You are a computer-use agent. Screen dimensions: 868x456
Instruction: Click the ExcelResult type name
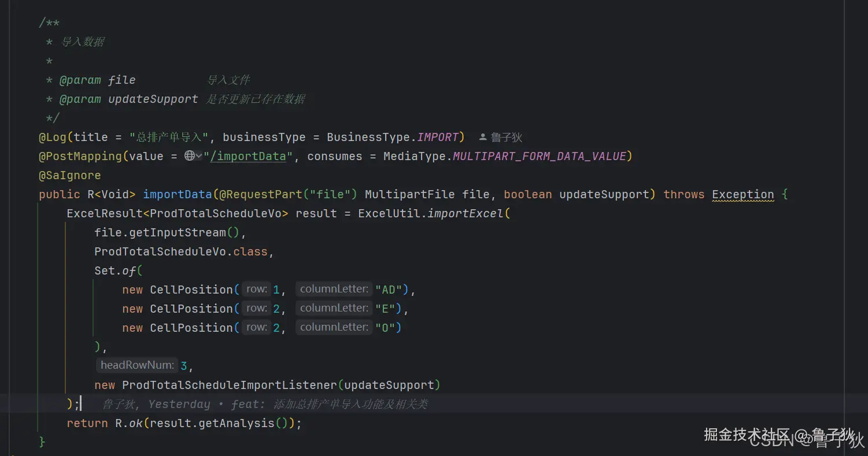click(105, 213)
